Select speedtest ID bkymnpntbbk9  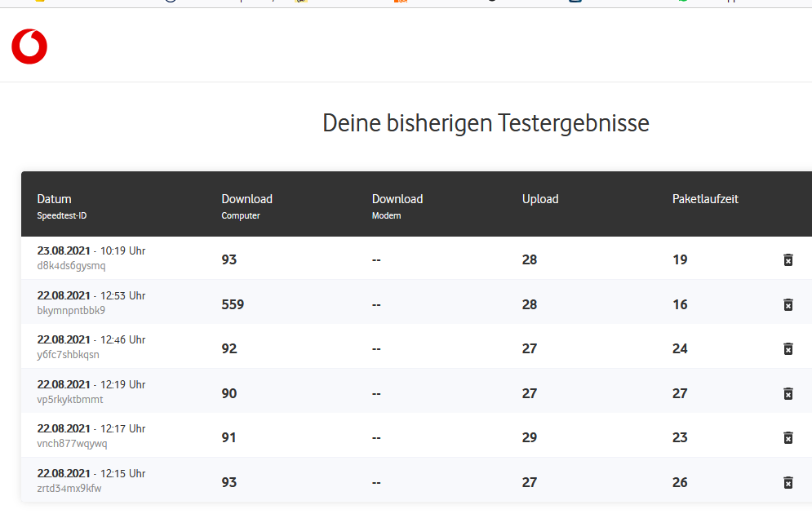(72, 311)
